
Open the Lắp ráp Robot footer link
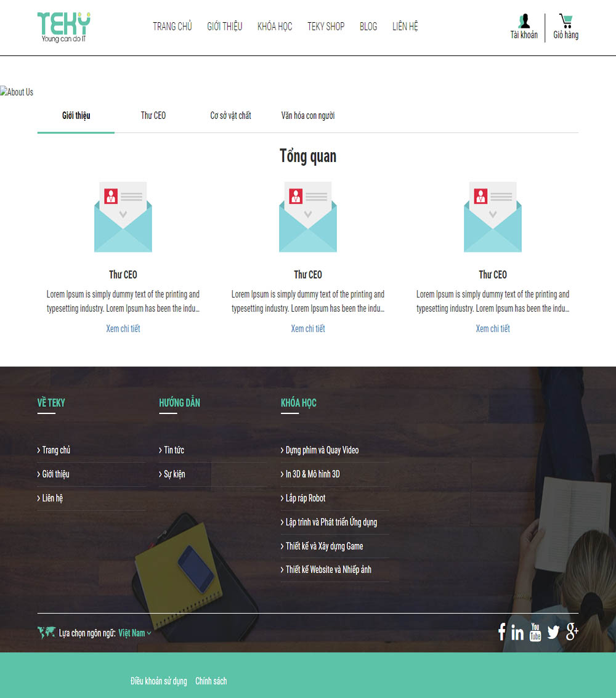click(306, 498)
